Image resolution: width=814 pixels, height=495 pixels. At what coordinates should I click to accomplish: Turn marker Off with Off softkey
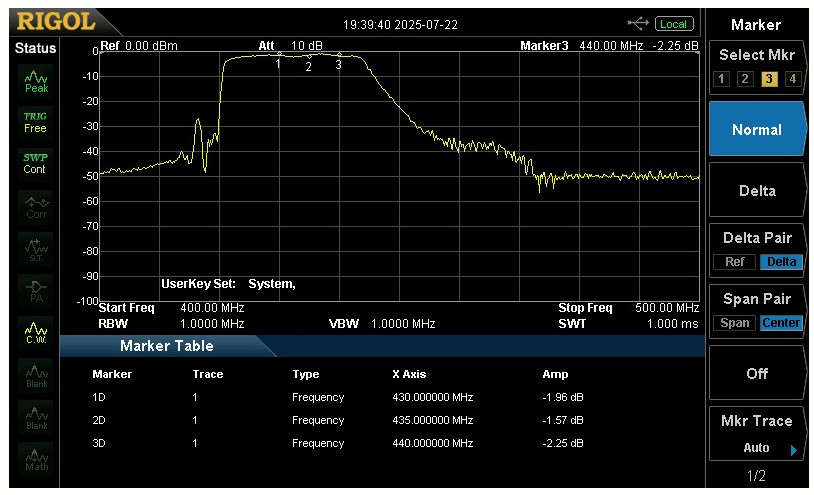coord(757,373)
